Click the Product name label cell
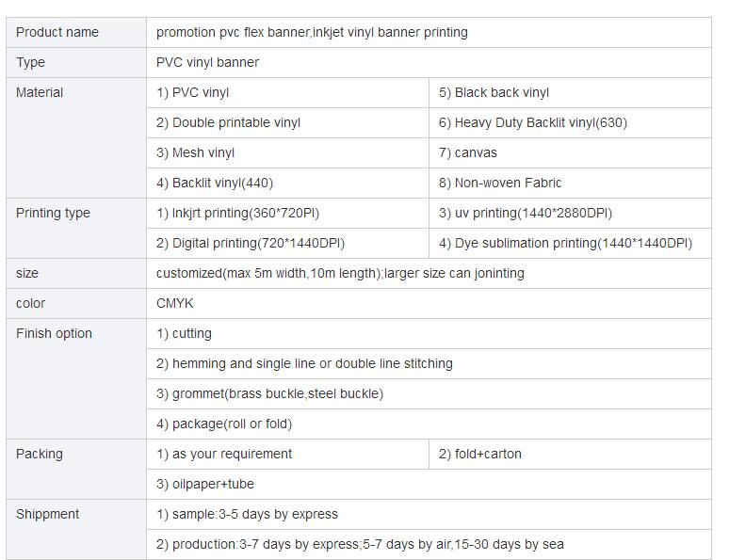Image resolution: width=729 pixels, height=560 pixels. click(76, 33)
